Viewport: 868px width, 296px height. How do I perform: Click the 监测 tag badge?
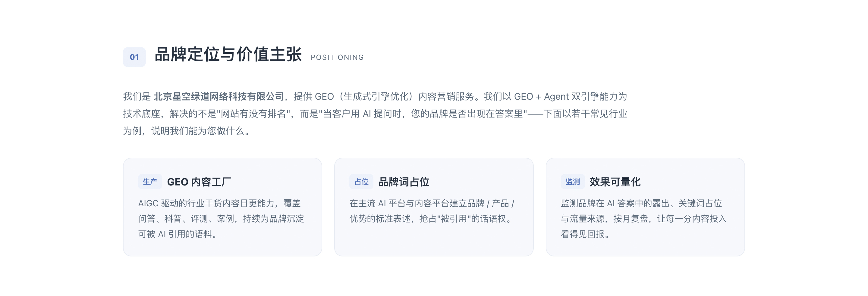tap(573, 182)
